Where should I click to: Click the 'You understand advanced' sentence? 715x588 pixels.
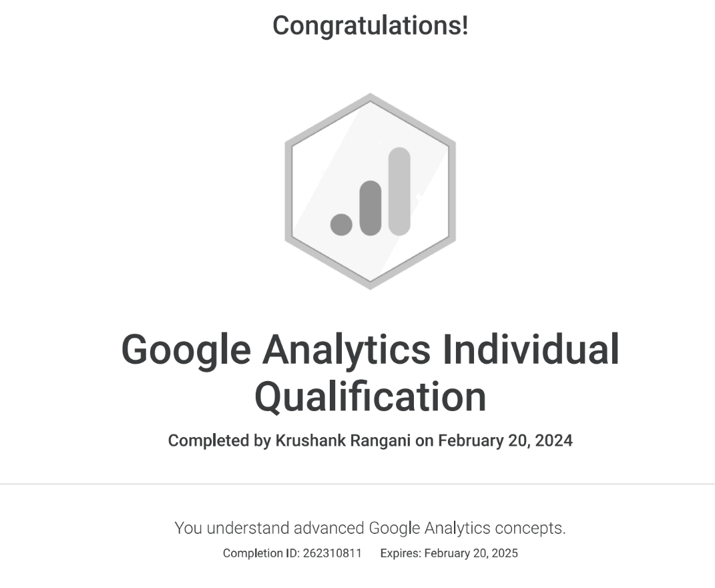[x=270, y=528]
